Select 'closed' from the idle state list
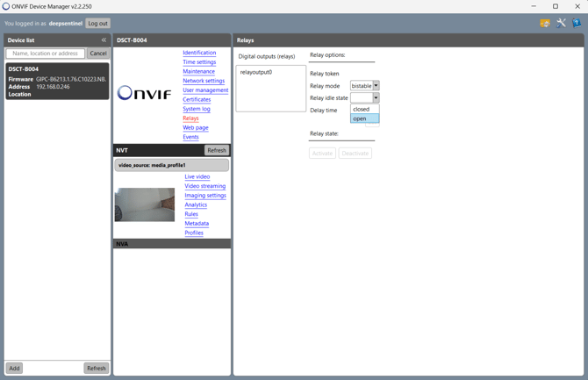Viewport: 588px width, 380px height. [365, 109]
